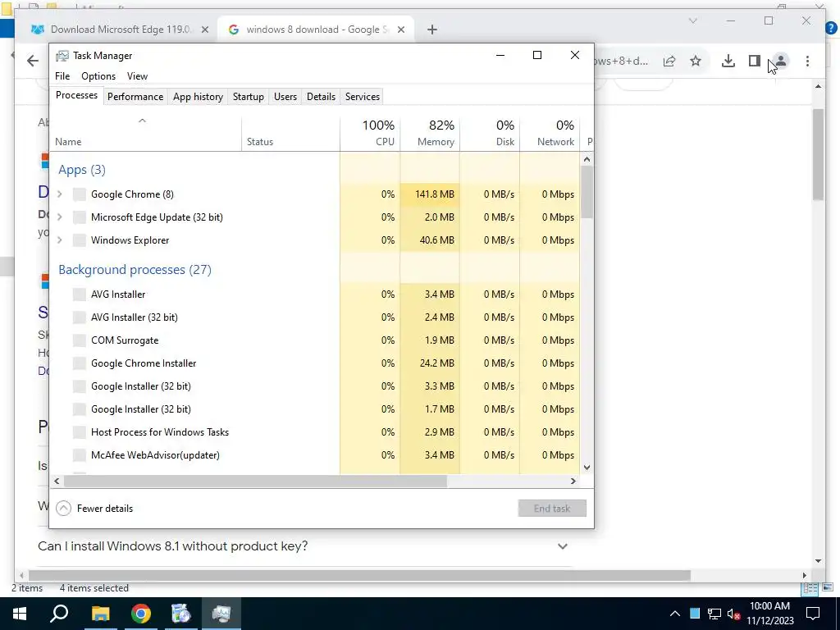Image resolution: width=840 pixels, height=630 pixels.
Task: Click the muted volume tray icon
Action: pos(734,614)
